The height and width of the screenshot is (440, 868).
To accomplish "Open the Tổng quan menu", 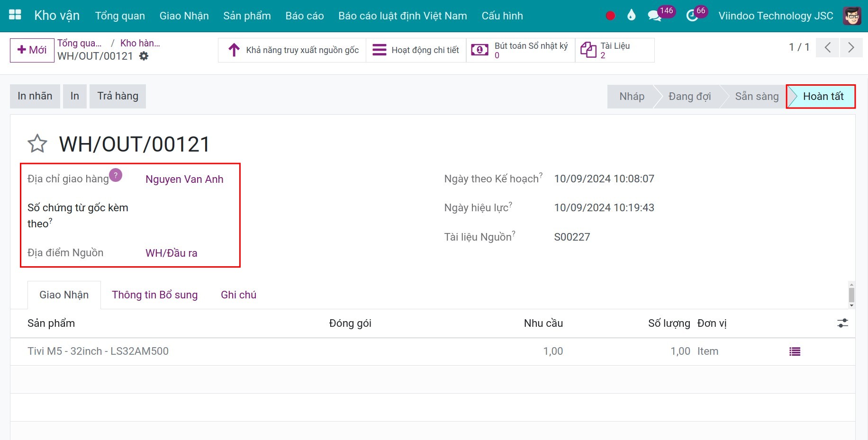I will [x=120, y=16].
